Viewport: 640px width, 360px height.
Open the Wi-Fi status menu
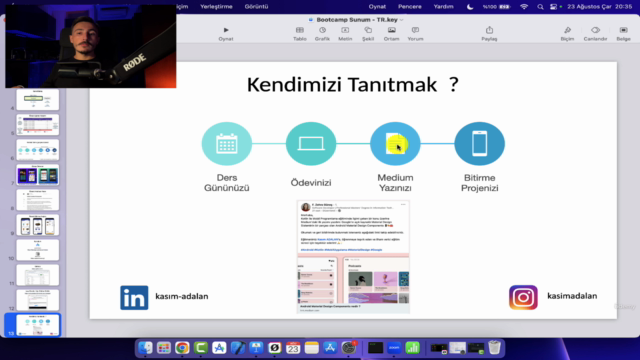(x=524, y=7)
